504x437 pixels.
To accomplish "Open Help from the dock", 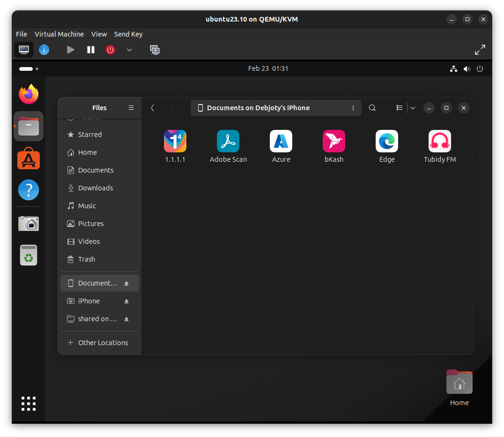I will pos(29,190).
